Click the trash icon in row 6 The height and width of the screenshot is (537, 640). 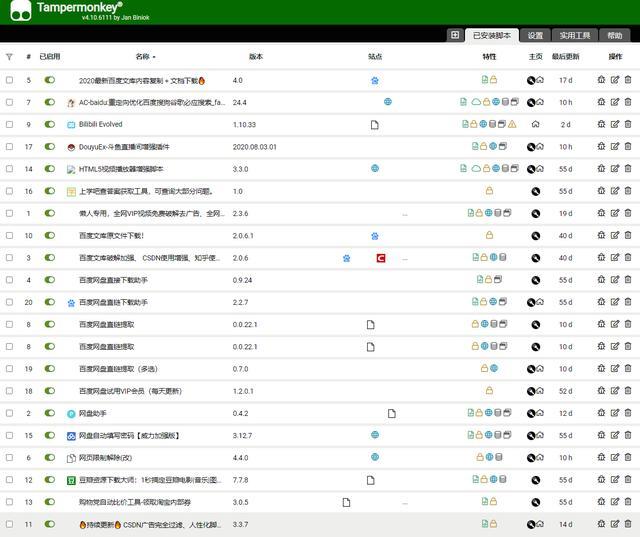[x=628, y=457]
